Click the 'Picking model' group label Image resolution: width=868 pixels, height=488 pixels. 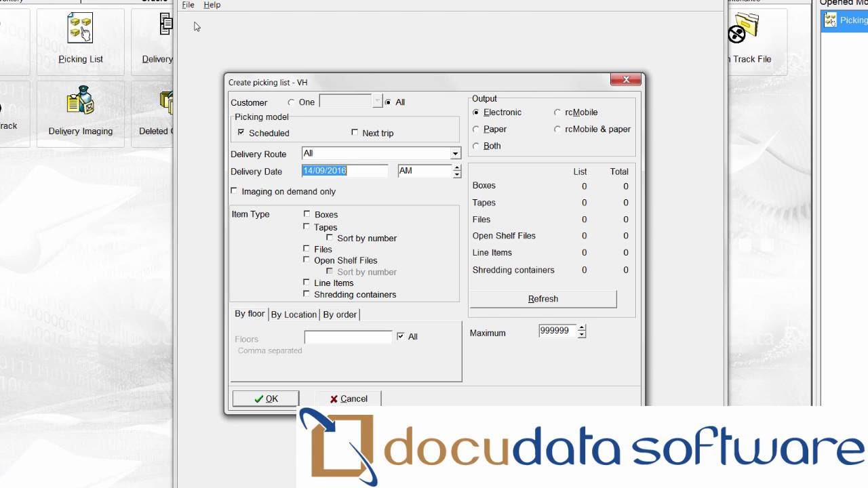[262, 117]
